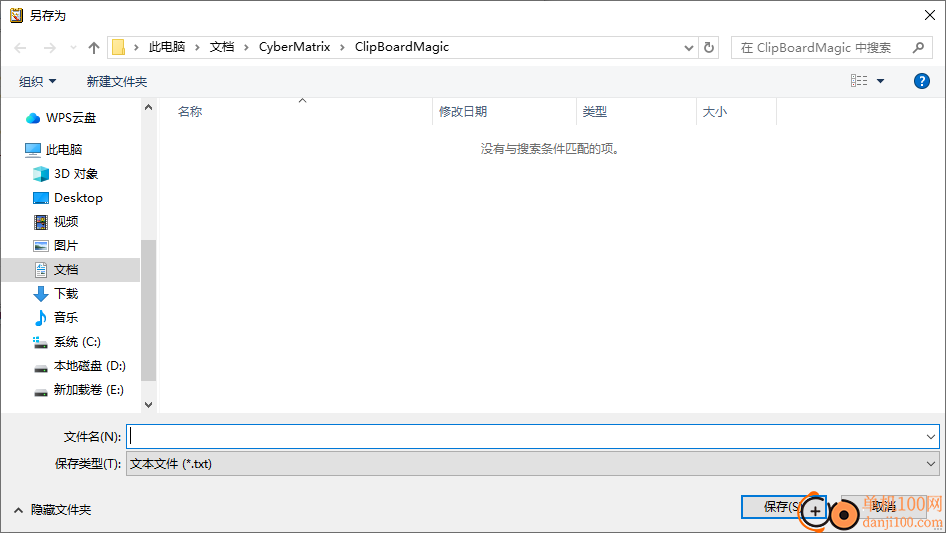Open the recent locations dropdown arrow

click(x=73, y=48)
